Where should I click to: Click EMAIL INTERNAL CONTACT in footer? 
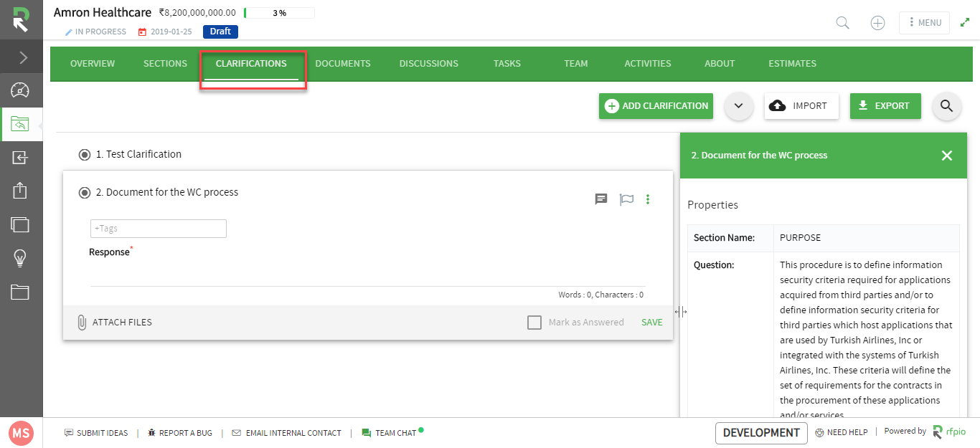[287, 433]
